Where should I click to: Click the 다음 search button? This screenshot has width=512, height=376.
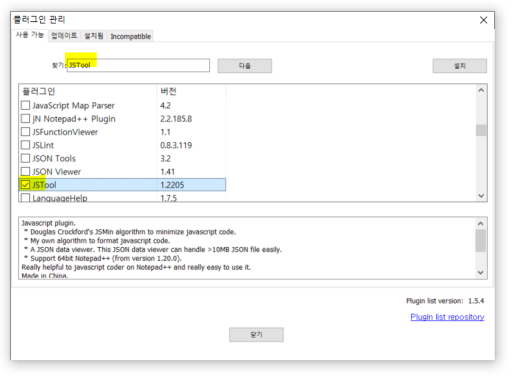coord(245,66)
